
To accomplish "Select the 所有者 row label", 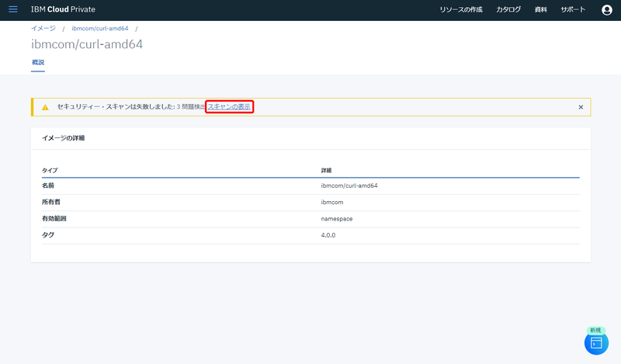I will (51, 202).
